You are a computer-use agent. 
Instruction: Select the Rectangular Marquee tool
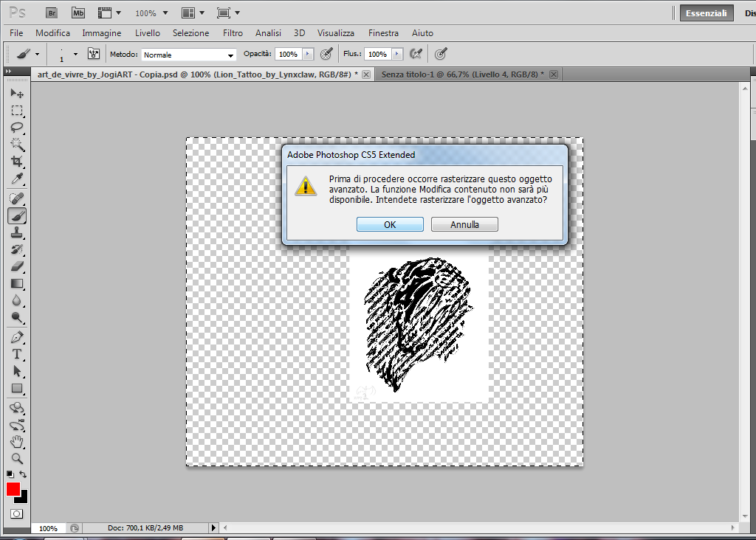(17, 111)
